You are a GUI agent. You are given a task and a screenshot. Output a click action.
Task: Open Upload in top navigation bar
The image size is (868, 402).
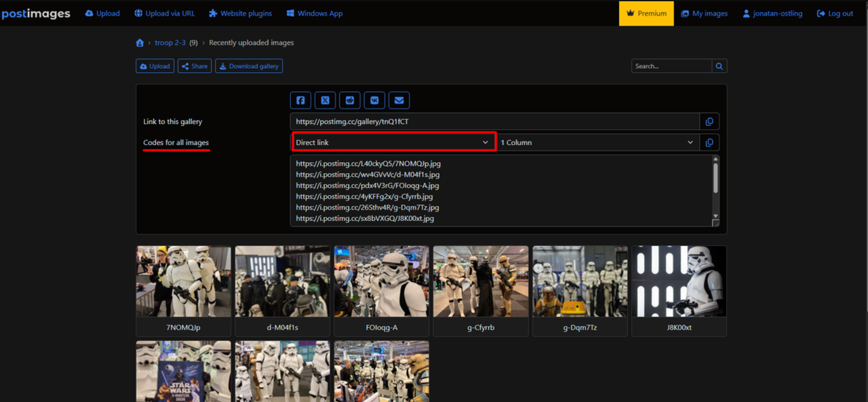click(102, 14)
